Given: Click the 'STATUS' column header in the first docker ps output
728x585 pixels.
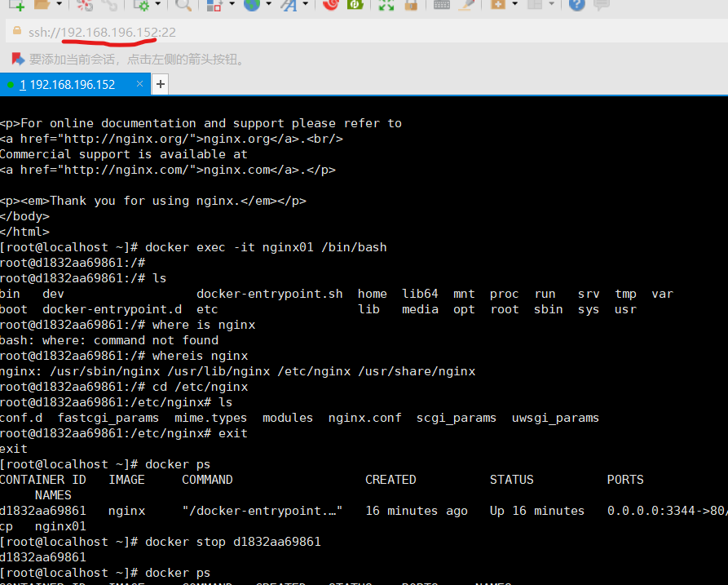Looking at the screenshot, I should [512, 480].
